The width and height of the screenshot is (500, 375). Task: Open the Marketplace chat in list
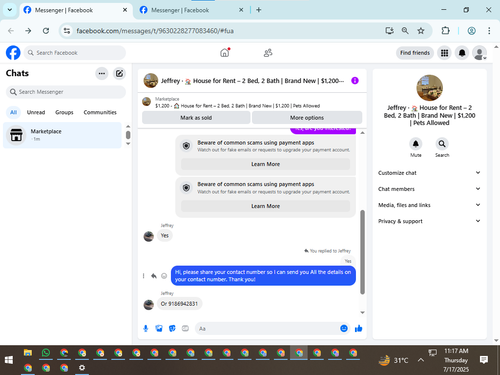tap(62, 135)
